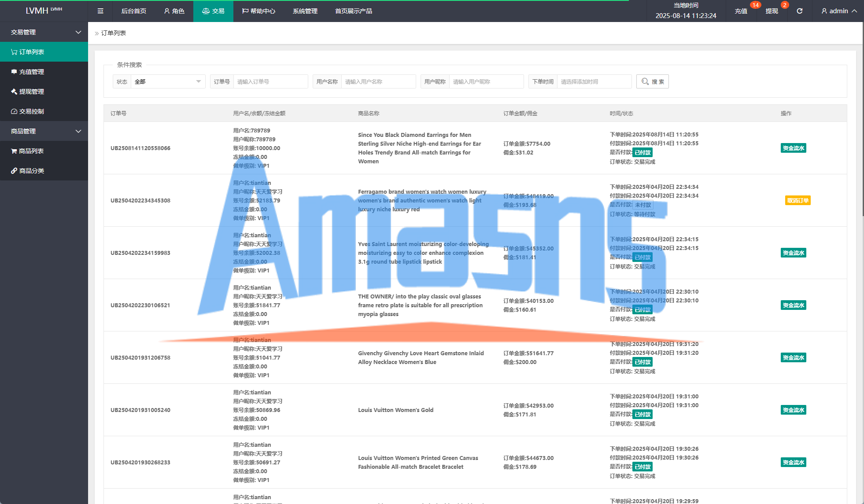Click 资金流水 for order UB2508141120558066
864x504 pixels.
793,148
